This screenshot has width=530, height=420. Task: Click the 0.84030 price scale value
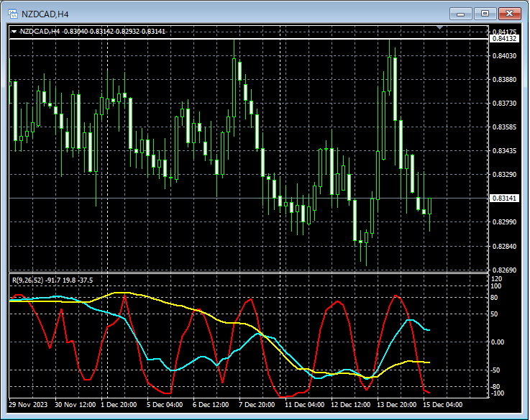(504, 56)
